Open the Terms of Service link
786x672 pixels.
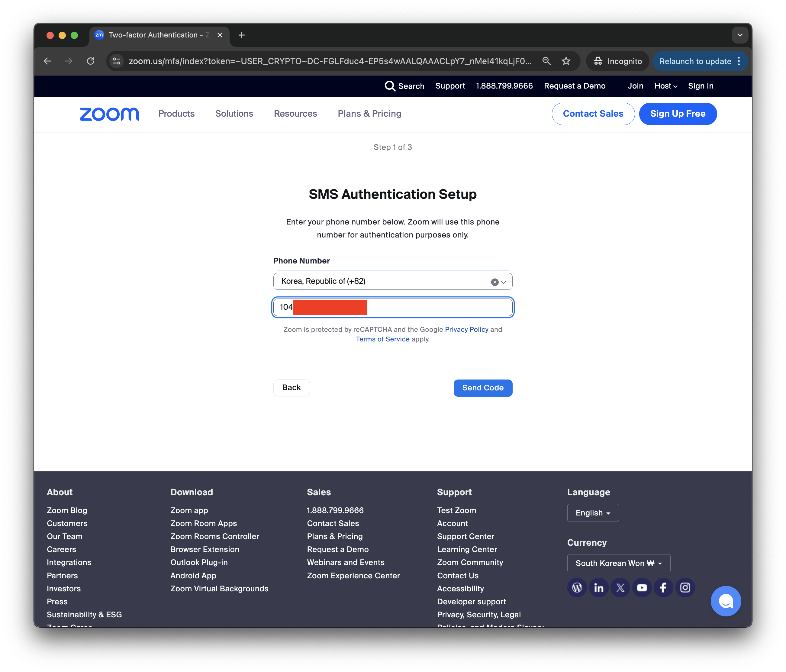click(x=382, y=339)
